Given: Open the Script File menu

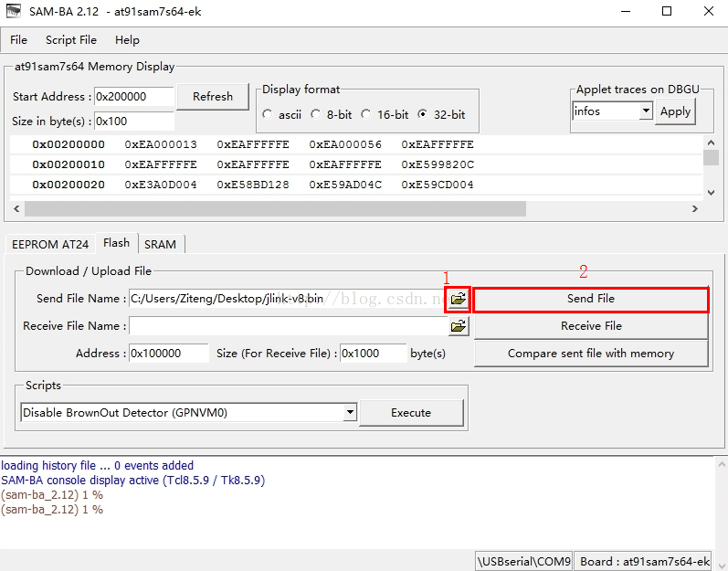Looking at the screenshot, I should click(71, 40).
